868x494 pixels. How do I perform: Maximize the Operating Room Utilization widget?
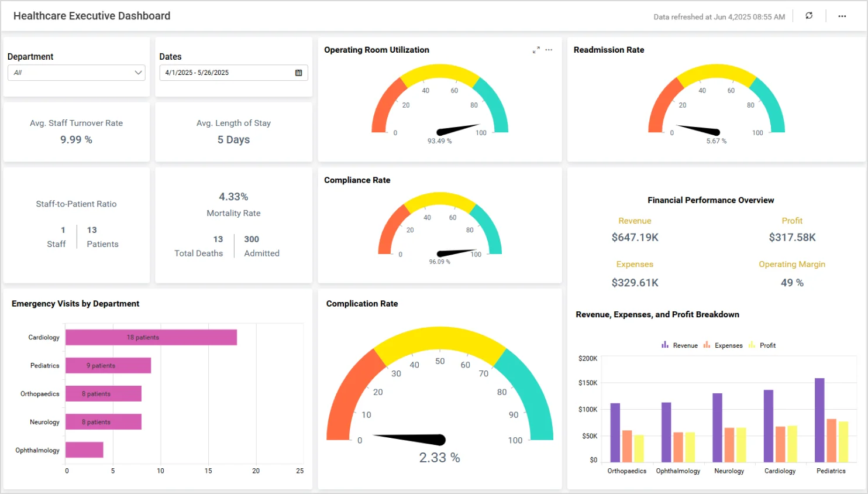click(536, 50)
